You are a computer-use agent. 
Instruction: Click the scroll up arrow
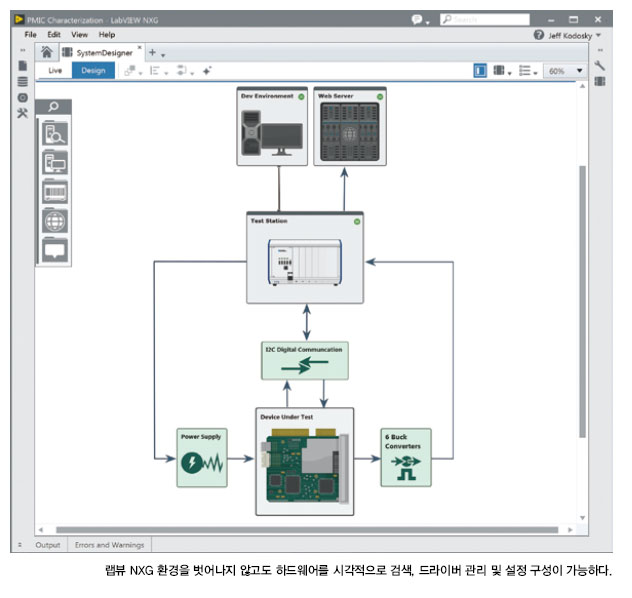(582, 86)
